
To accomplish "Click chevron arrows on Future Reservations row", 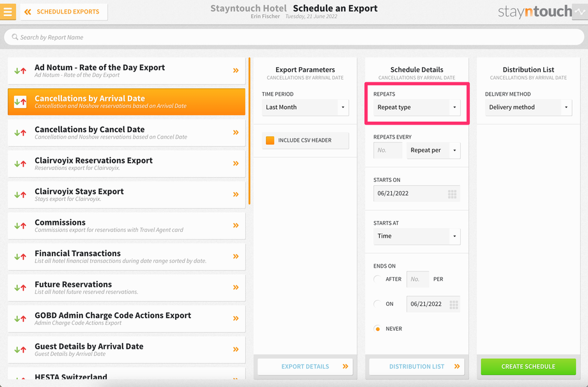I will (236, 287).
